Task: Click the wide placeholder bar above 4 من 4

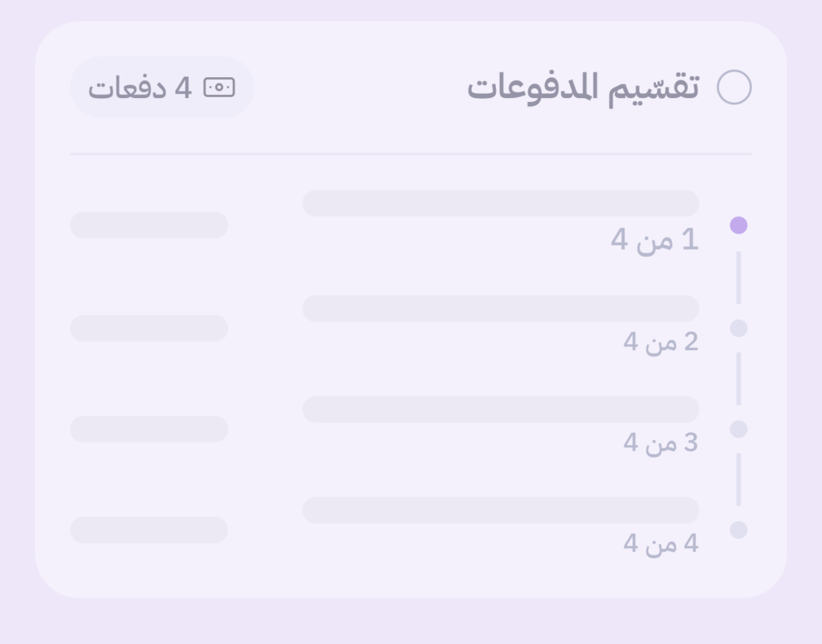Action: click(500, 510)
